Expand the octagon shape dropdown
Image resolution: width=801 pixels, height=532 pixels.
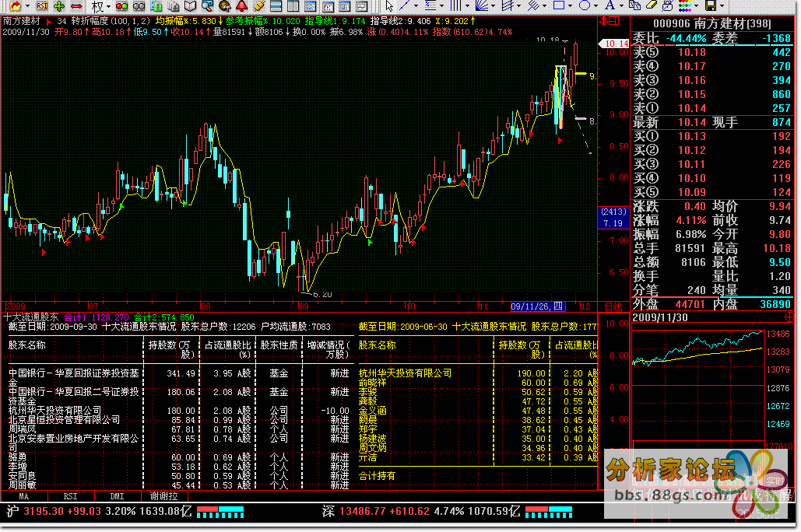coord(595,5)
